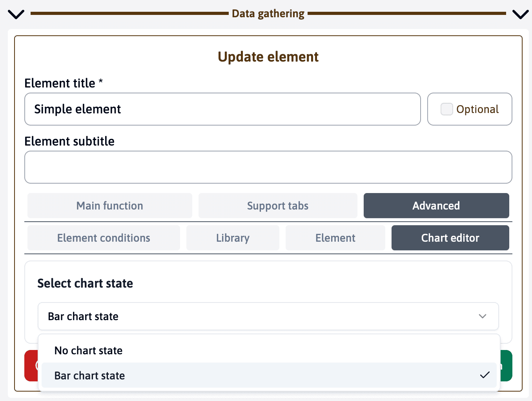Toggle the Optional setting for Simple element
Image resolution: width=532 pixels, height=401 pixels.
[x=446, y=109]
